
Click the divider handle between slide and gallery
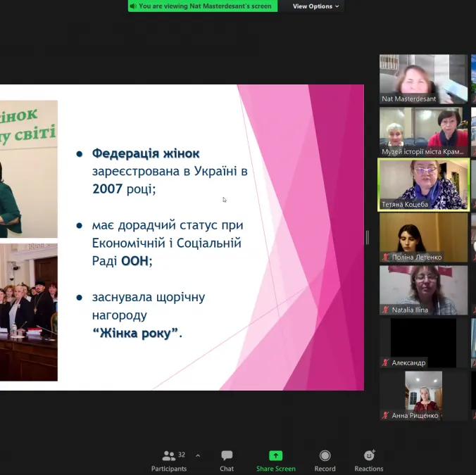click(368, 238)
